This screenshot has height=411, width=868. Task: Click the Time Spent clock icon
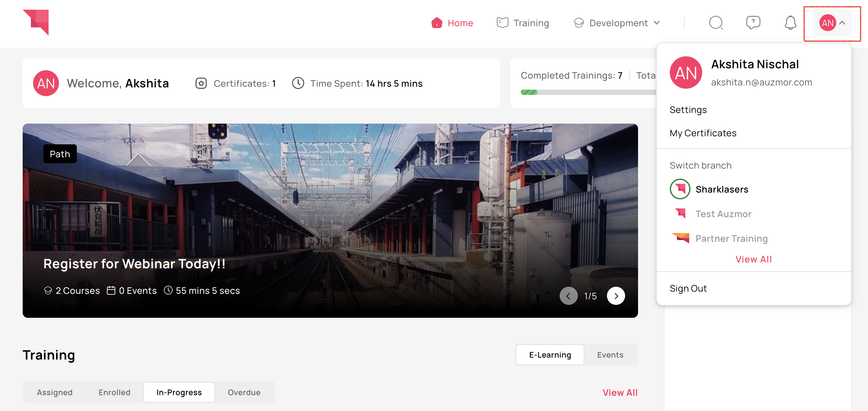(x=298, y=83)
